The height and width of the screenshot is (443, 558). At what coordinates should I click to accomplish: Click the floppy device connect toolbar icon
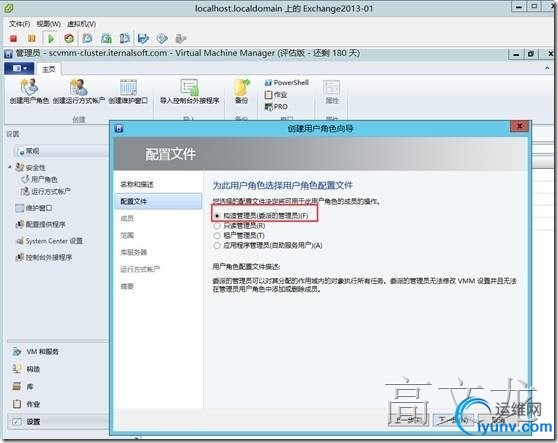143,38
